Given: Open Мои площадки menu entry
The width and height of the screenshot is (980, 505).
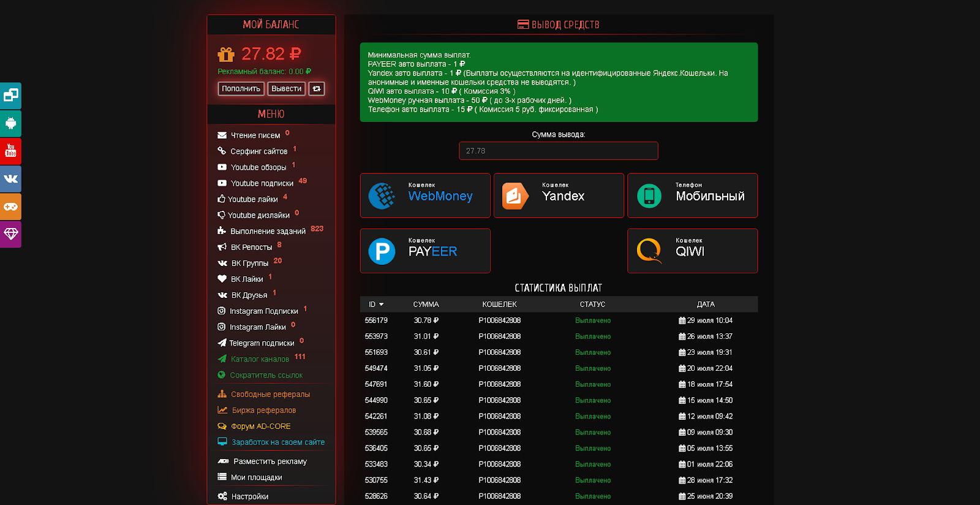Looking at the screenshot, I should (x=257, y=477).
